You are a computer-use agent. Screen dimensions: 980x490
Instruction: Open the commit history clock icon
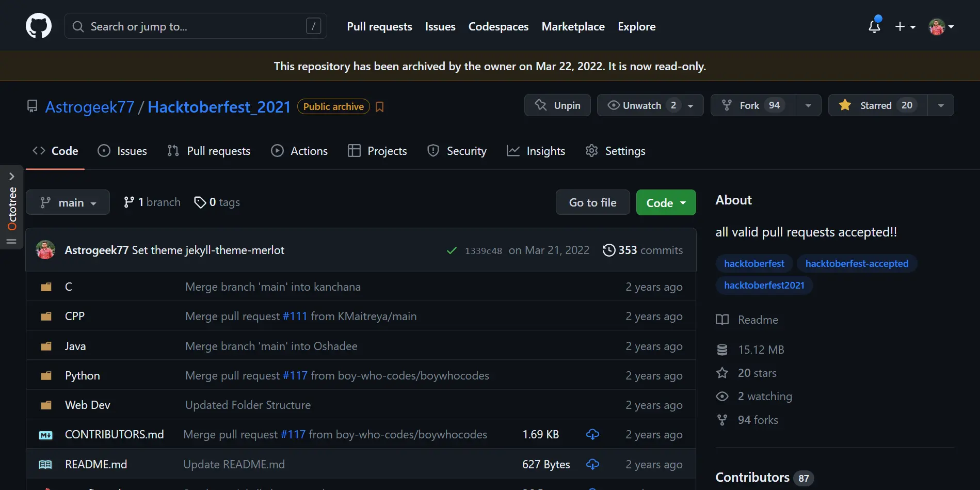coord(609,250)
